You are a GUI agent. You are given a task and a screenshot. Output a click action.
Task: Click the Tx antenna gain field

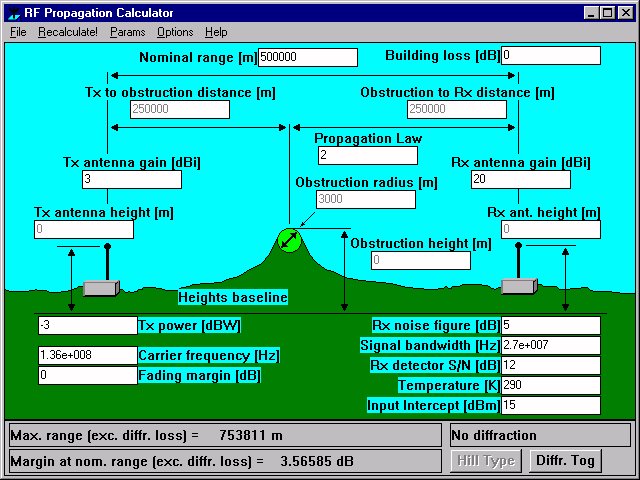tap(131, 179)
